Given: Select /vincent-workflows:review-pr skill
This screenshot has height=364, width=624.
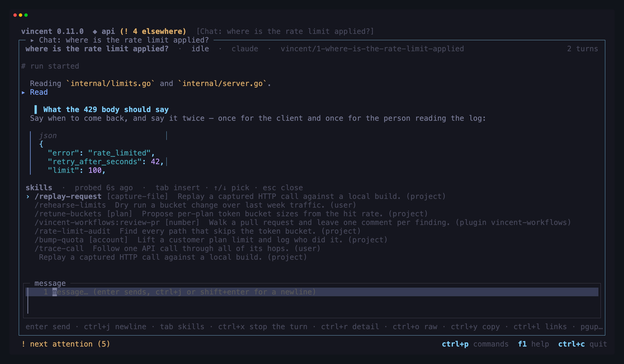Looking at the screenshot, I should (303, 223).
